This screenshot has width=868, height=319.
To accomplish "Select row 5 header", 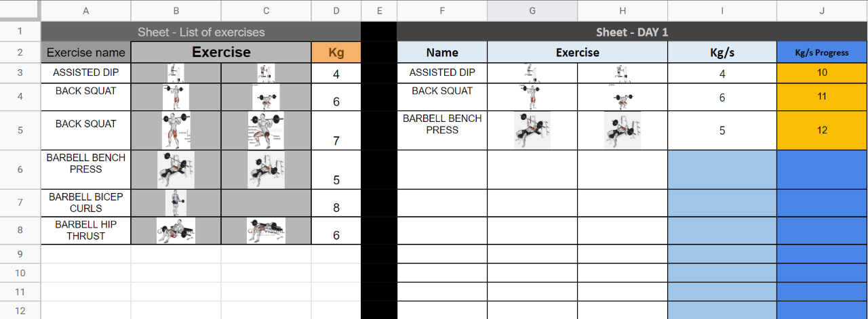I will coord(20,131).
